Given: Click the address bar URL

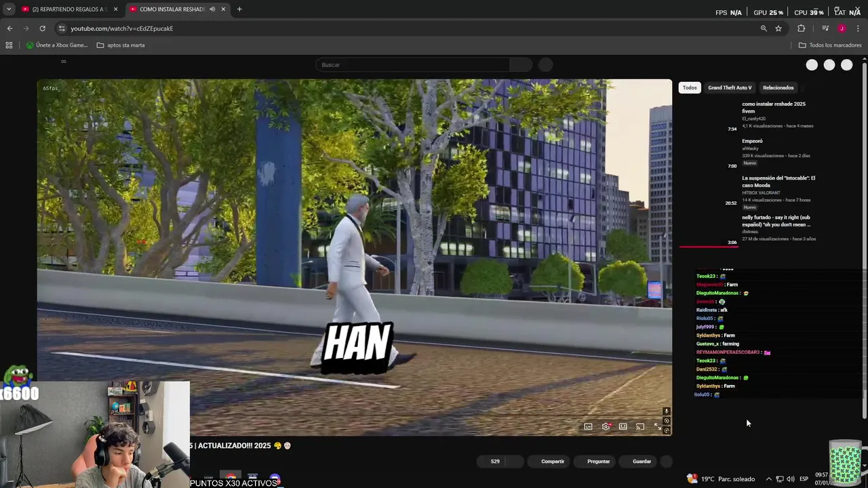Looking at the screenshot, I should pos(122,28).
